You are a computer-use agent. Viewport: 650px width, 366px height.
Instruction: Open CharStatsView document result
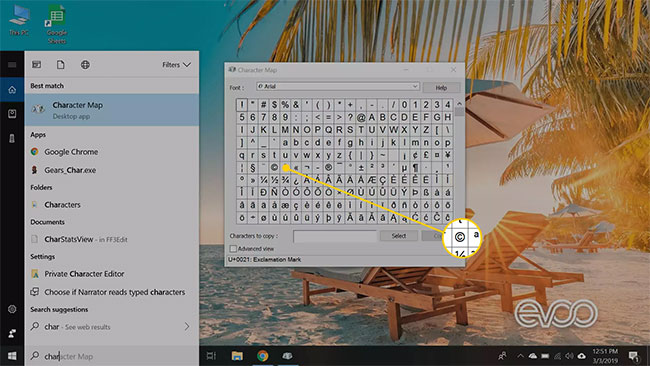coord(112,239)
